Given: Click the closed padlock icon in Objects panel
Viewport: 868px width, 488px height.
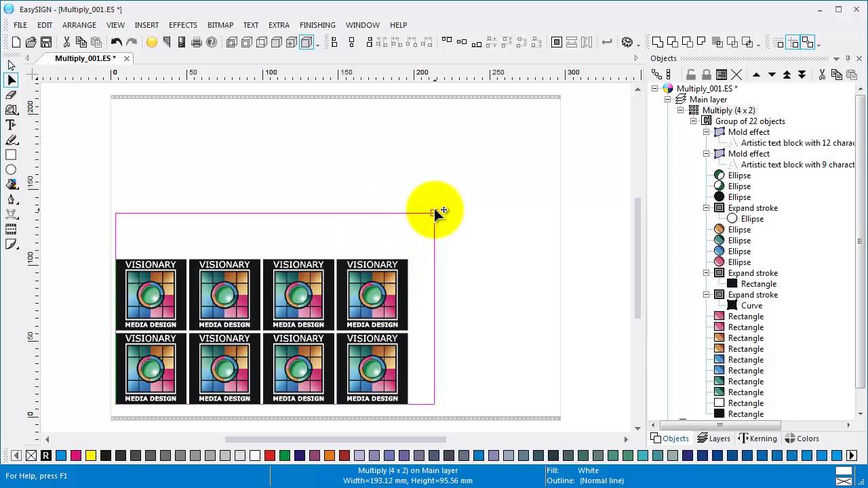Looking at the screenshot, I should point(706,75).
